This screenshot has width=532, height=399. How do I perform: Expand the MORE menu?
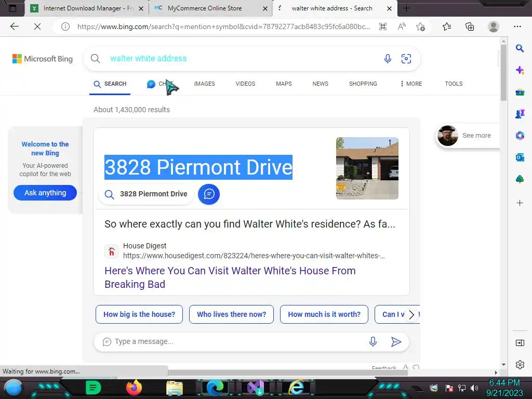point(411,84)
